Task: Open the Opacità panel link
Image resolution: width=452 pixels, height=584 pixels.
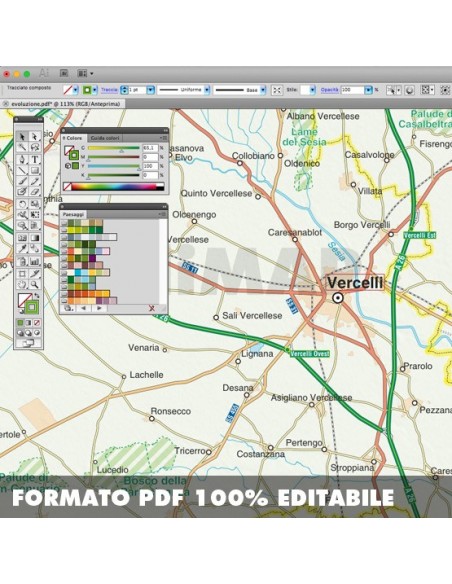Action: 330,90
